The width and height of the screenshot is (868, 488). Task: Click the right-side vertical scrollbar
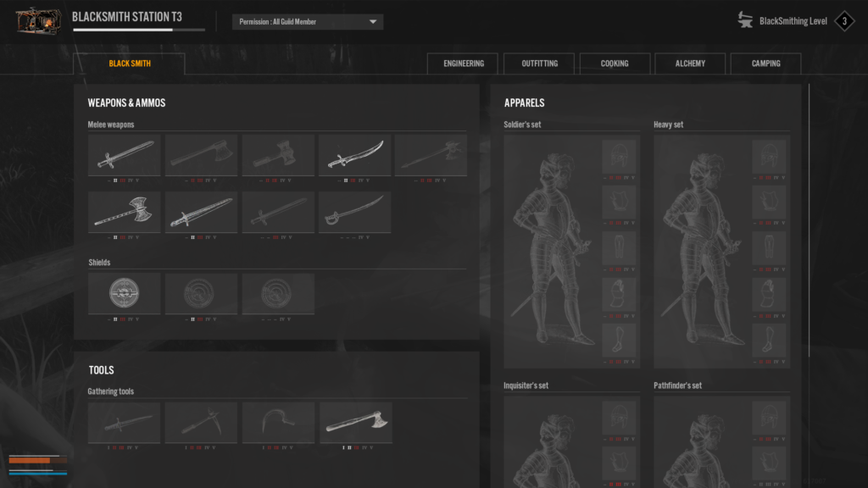[810, 212]
